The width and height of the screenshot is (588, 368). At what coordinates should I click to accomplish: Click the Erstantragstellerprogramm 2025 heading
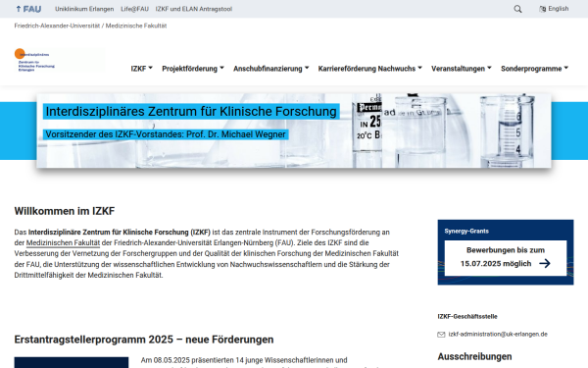point(144,340)
